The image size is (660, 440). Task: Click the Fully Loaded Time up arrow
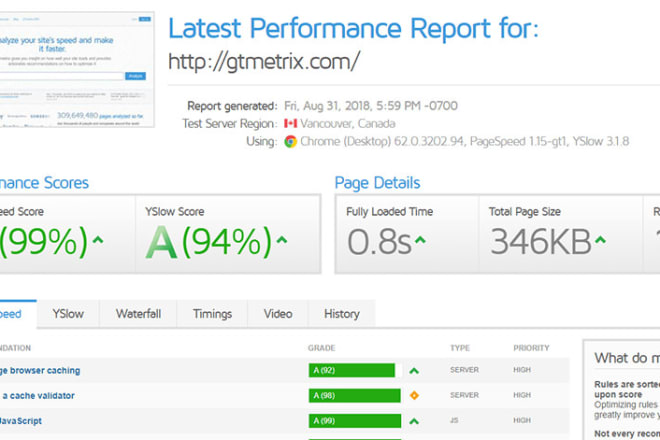point(420,240)
